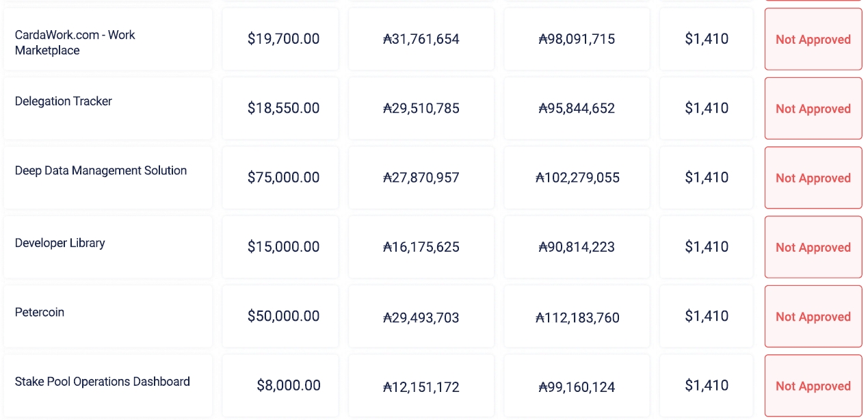Open the Stake Pool Operations Dashboard proposal
Screen dimensions: 868x420
[x=103, y=382]
